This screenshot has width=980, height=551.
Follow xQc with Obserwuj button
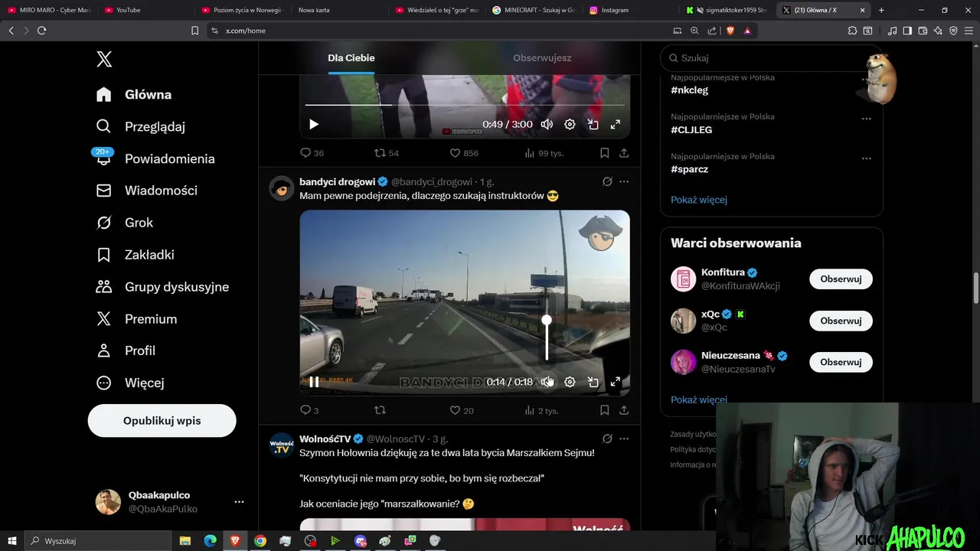tap(841, 321)
